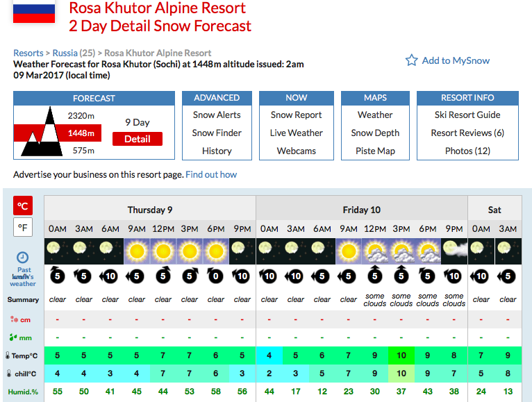
Task: Open the Piste Map link
Action: coord(375,151)
